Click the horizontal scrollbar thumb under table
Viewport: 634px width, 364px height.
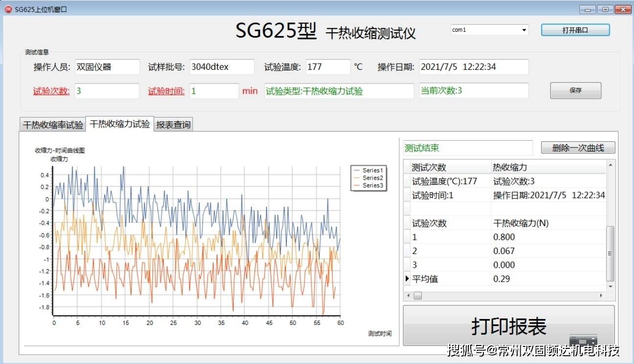tap(417, 296)
